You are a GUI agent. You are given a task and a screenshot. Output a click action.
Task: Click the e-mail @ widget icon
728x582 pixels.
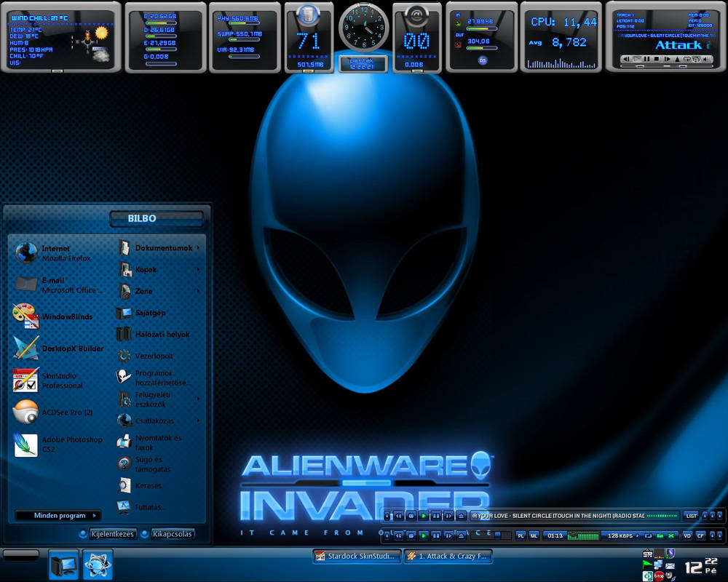(416, 15)
